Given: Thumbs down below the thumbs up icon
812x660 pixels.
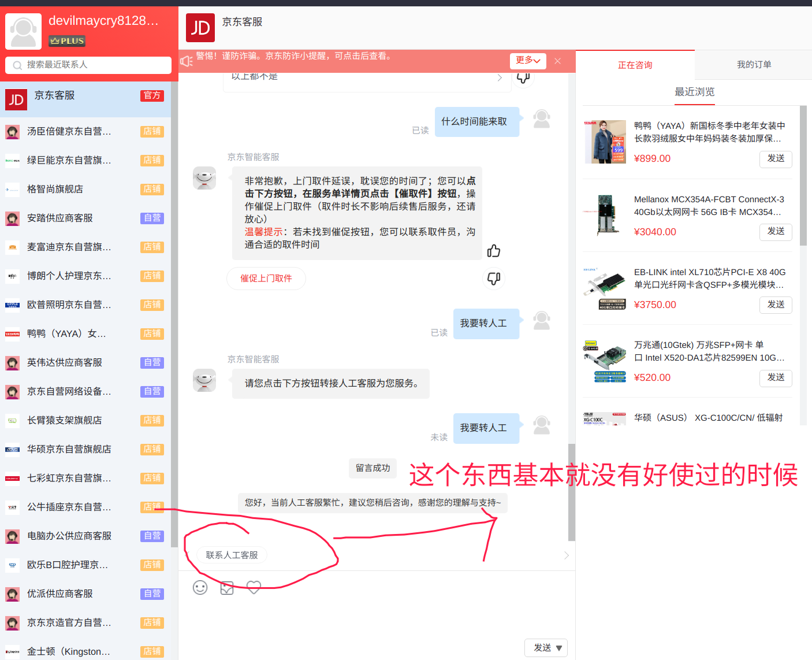Looking at the screenshot, I should coord(494,279).
